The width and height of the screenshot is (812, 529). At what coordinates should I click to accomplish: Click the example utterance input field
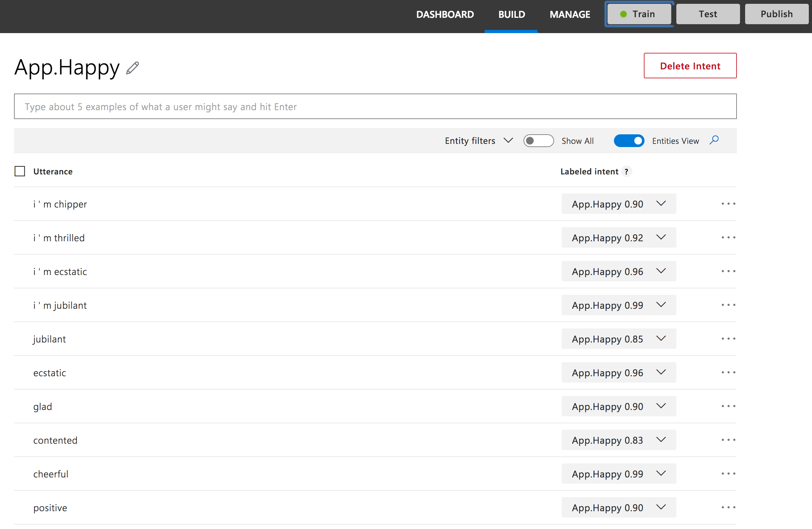375,107
